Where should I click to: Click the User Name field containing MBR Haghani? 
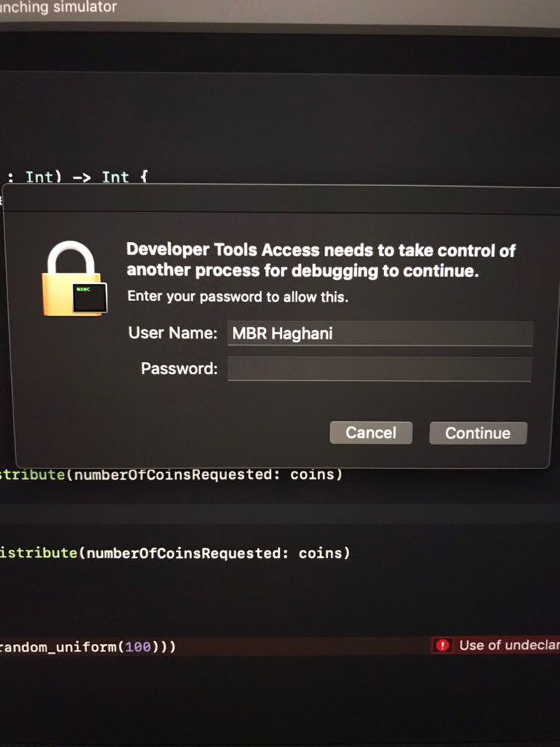coord(380,333)
